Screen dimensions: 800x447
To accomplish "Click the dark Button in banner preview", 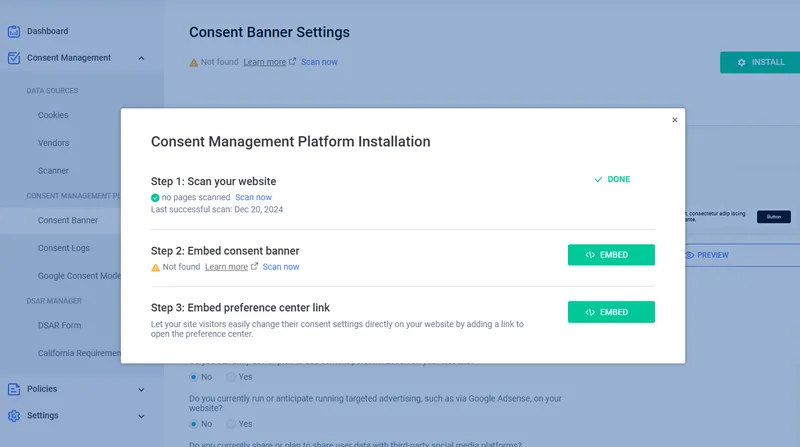I will pos(773,217).
